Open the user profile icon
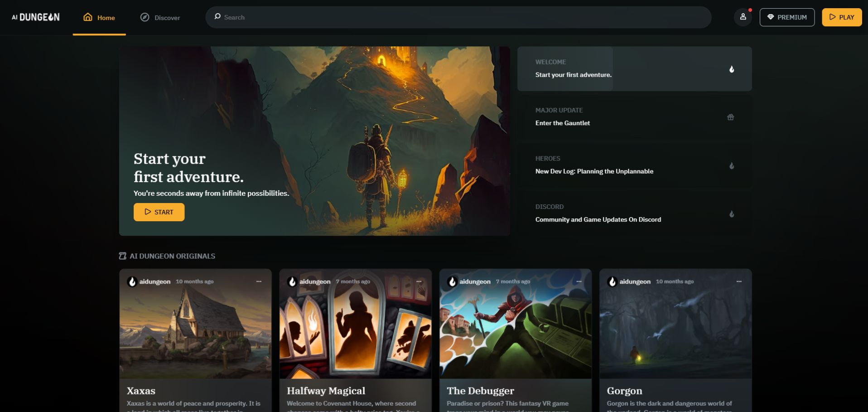Viewport: 868px width, 412px height. [743, 17]
